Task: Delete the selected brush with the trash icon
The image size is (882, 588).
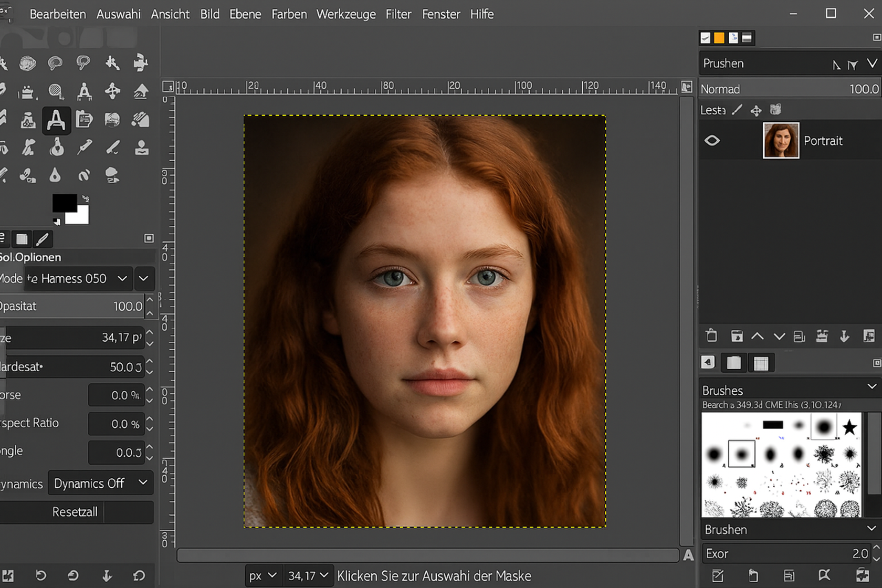Action: pos(711,336)
